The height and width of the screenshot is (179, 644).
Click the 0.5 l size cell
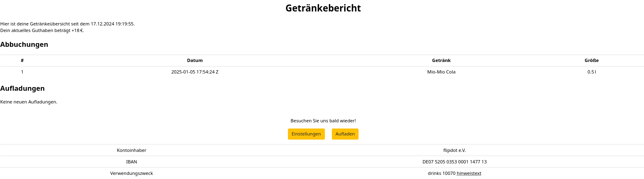[x=591, y=72]
